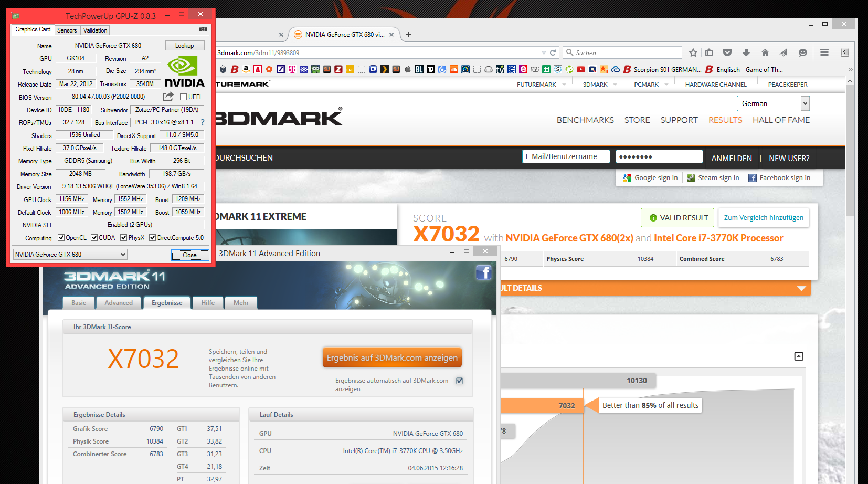Open the Firefox hamburger menu
Viewport: 868px width, 484px height.
[824, 52]
